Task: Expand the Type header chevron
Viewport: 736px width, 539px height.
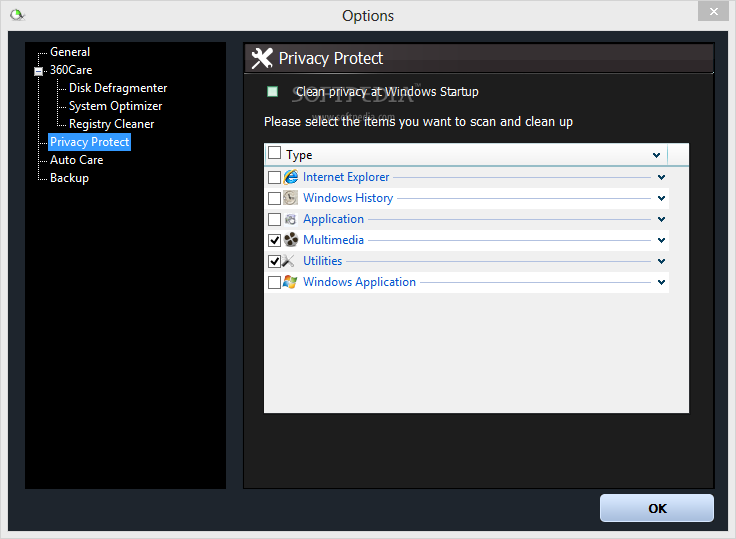Action: (x=656, y=155)
